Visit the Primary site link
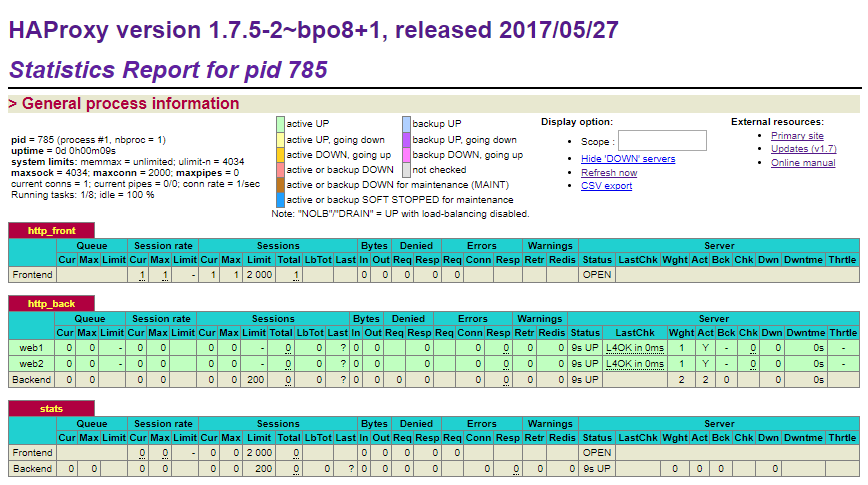868x485 pixels. tap(797, 136)
